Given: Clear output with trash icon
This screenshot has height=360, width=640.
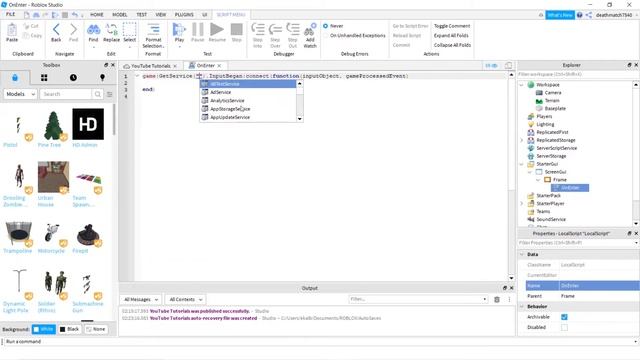Looking at the screenshot, I should (x=497, y=299).
